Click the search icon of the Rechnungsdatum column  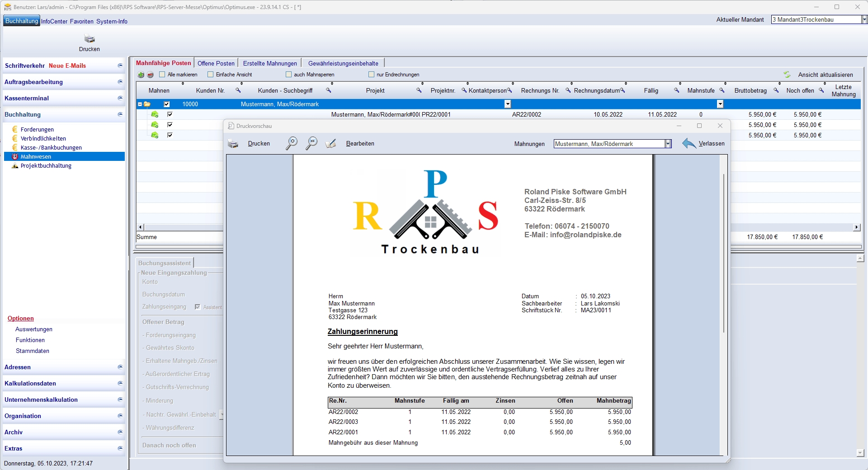pos(623,90)
